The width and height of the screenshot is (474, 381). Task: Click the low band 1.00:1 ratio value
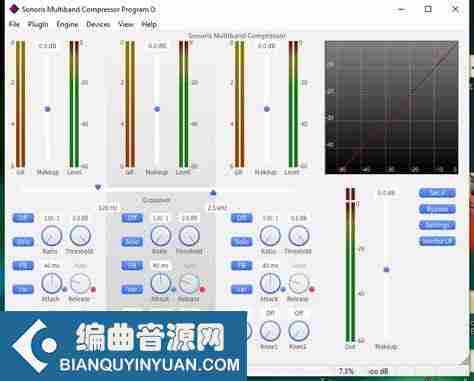(x=52, y=218)
